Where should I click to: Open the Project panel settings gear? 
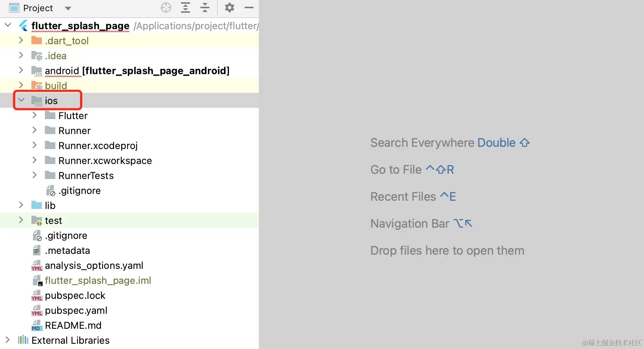(229, 7)
